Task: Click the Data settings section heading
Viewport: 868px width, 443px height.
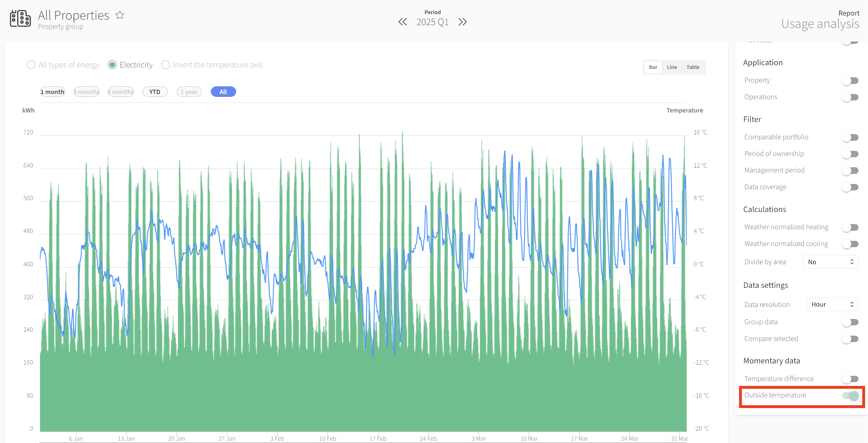Action: tap(766, 285)
